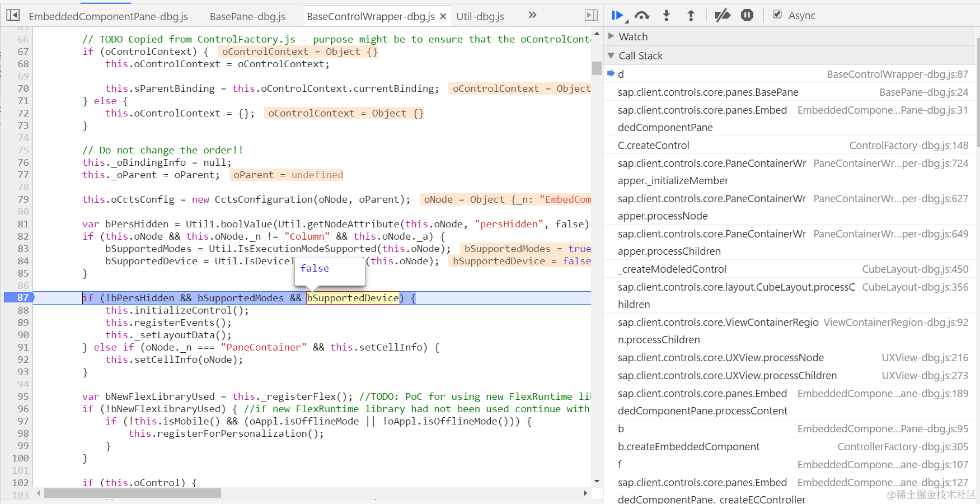Toggle pause on exceptions
The height and width of the screenshot is (504, 980).
pyautogui.click(x=747, y=15)
